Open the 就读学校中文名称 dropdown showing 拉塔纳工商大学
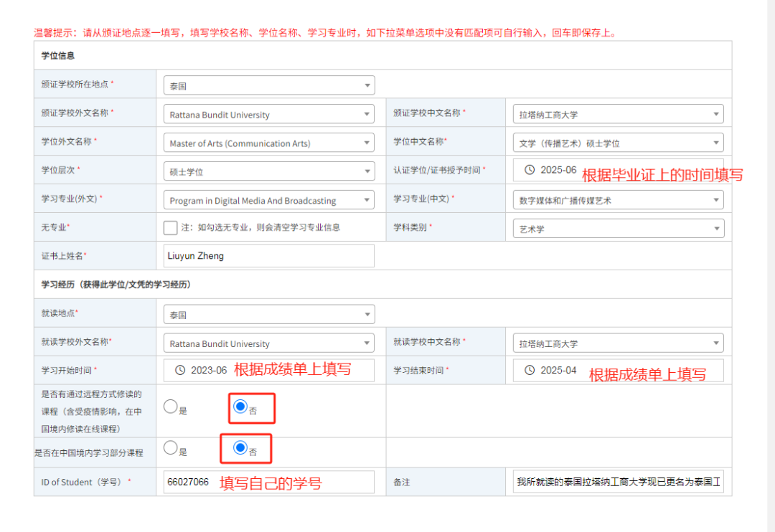This screenshot has height=532, width=775. click(x=618, y=343)
